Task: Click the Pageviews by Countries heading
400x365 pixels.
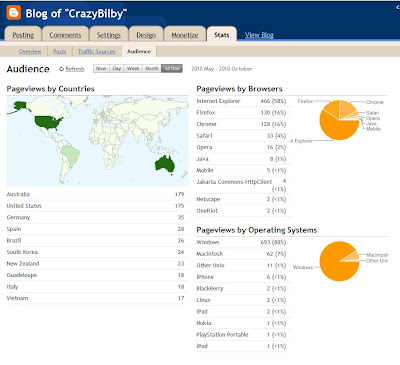Action: pyautogui.click(x=50, y=89)
